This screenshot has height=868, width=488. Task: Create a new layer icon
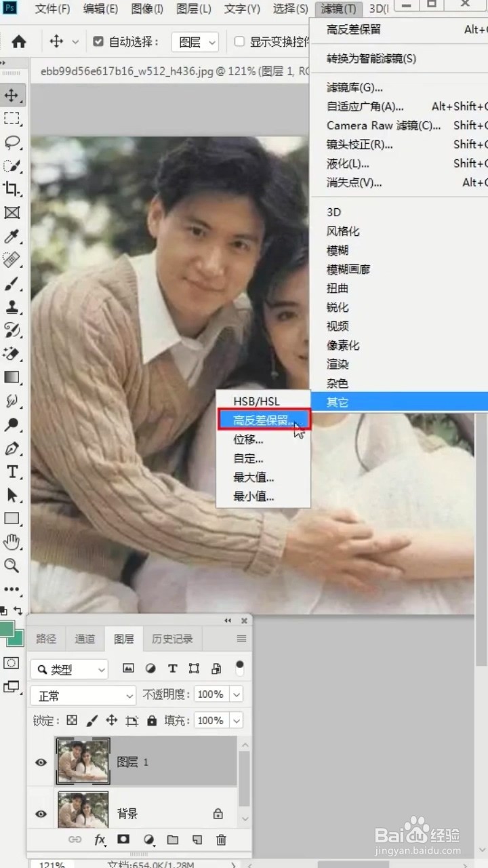tap(197, 840)
